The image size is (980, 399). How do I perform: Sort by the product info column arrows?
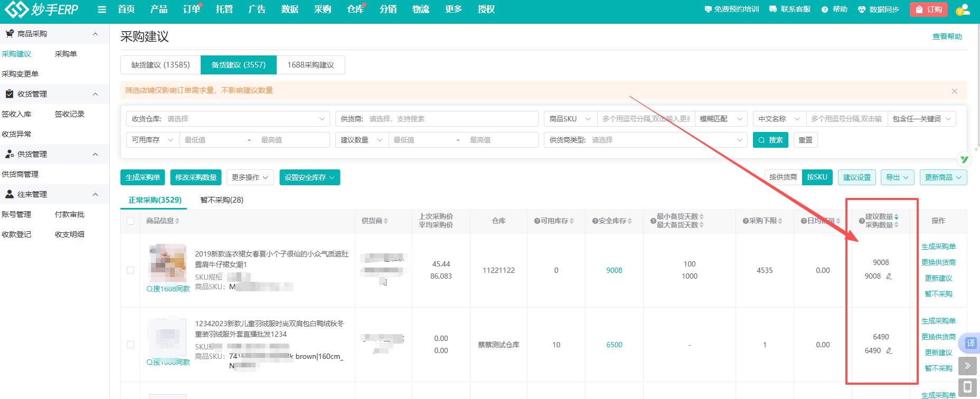coord(177,221)
